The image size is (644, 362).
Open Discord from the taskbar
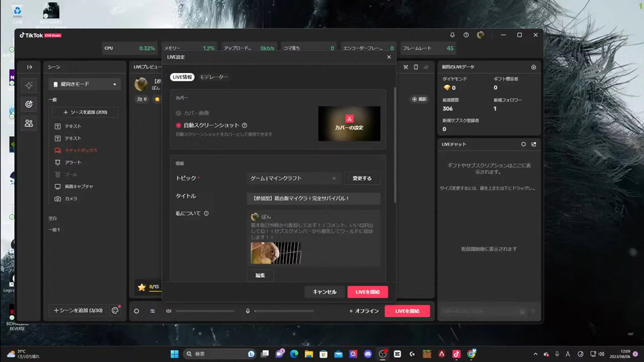point(368,354)
